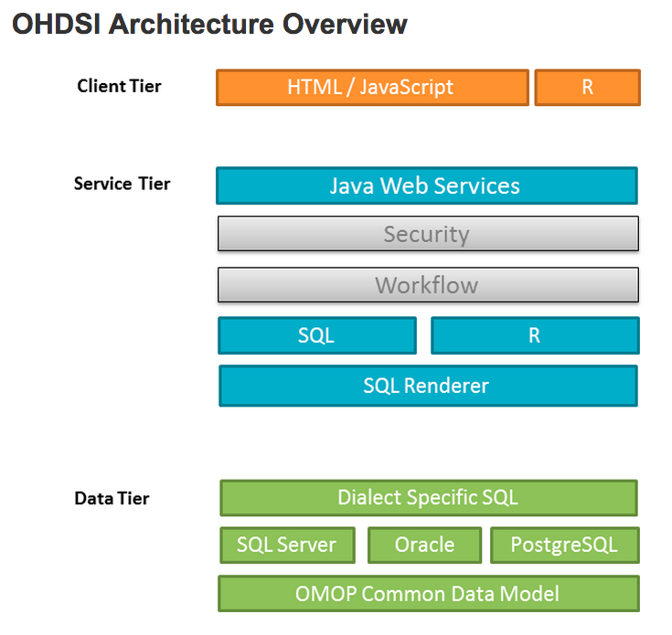Viewport: 672px width, 635px height.
Task: Select the teal SQL box
Action: point(316,335)
